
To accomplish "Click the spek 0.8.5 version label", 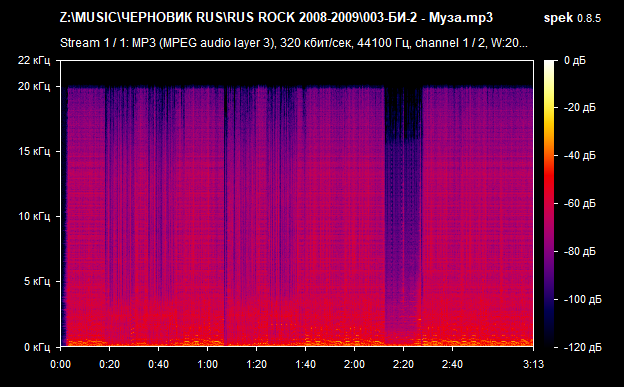I will 572,18.
